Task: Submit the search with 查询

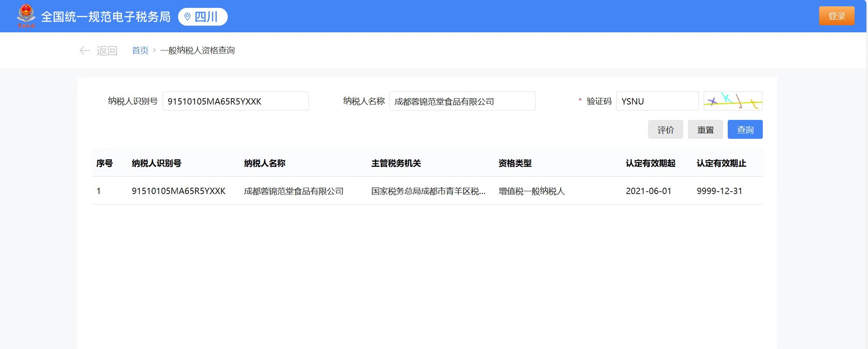Action: pos(745,130)
